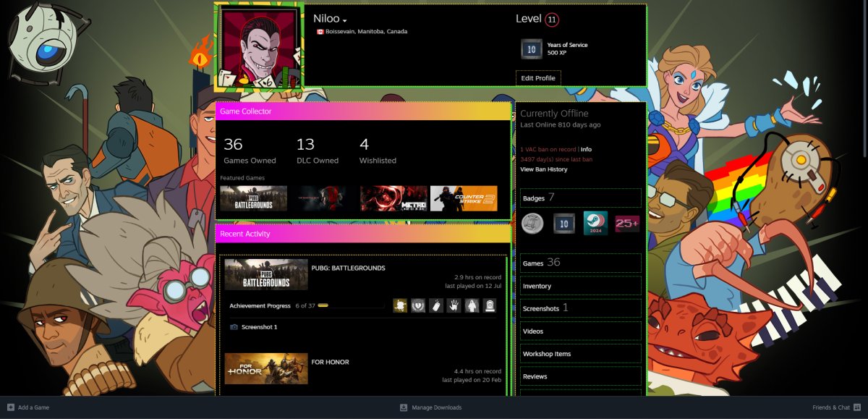Screen dimensions: 868x419
Task: Open the Years of Service badge icon
Action: 532,49
